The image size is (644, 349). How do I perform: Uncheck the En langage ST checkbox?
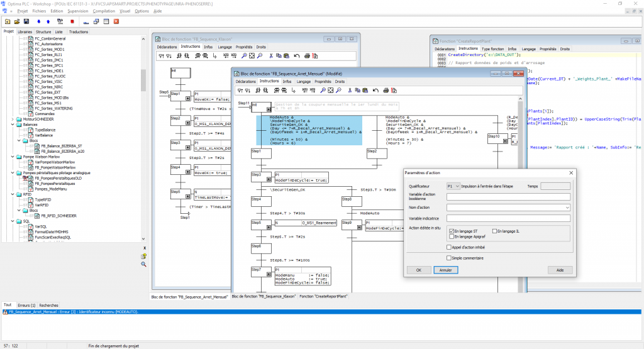coord(452,231)
